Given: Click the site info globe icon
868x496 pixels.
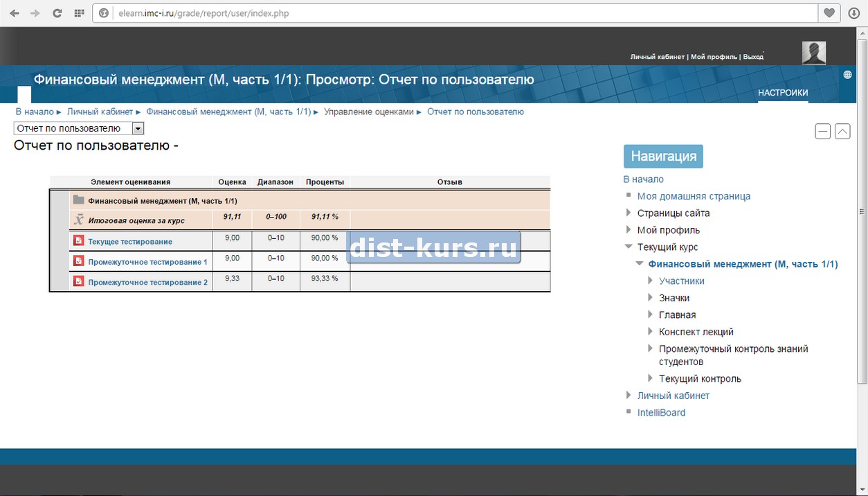Looking at the screenshot, I should click(x=104, y=13).
